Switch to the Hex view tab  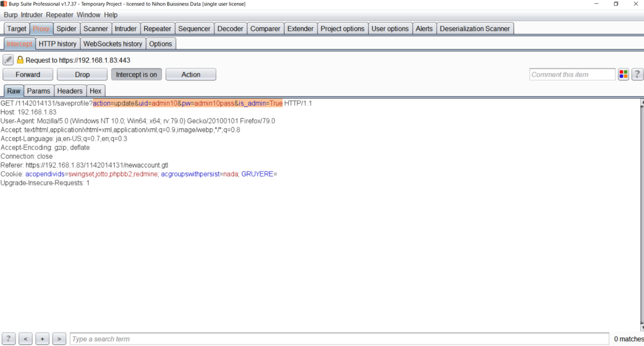(96, 91)
